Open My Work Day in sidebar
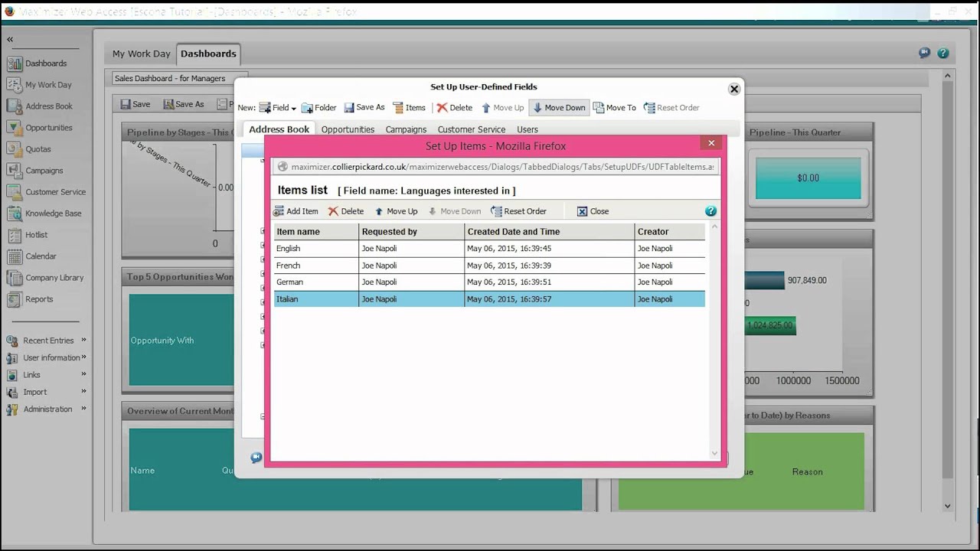 [x=39, y=85]
